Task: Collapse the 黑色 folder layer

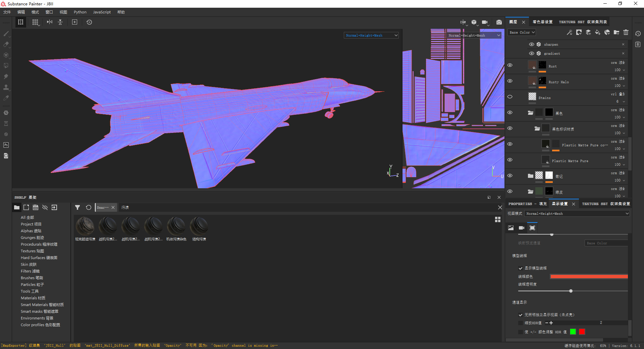Action: (x=530, y=113)
